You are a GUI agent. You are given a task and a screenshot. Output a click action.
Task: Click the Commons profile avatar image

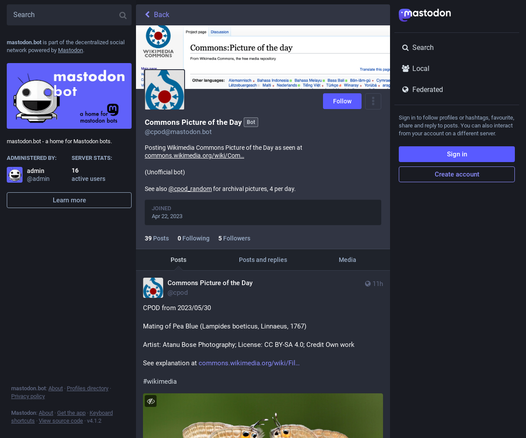pyautogui.click(x=164, y=90)
